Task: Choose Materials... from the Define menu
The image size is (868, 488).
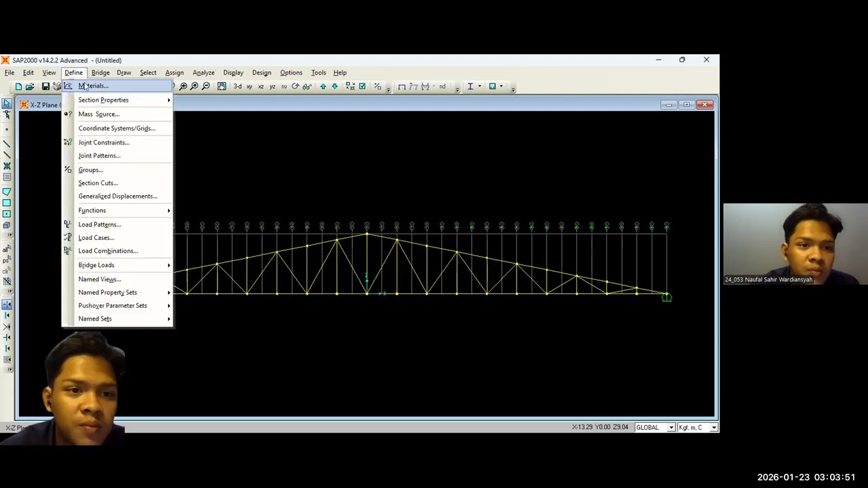Action: coord(117,86)
